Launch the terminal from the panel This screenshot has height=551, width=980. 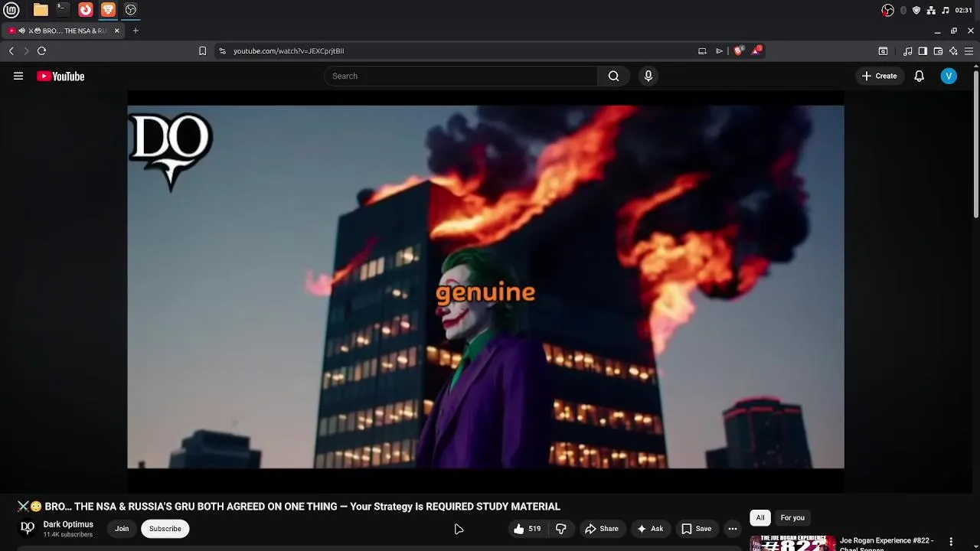click(x=63, y=10)
